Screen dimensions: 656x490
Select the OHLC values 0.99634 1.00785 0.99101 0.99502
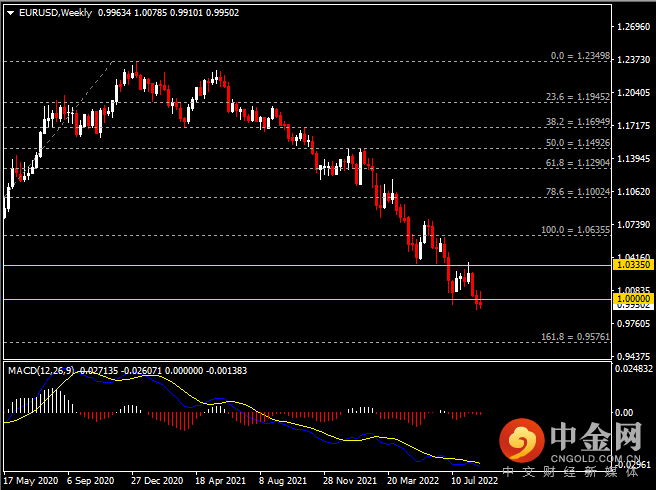pyautogui.click(x=168, y=13)
